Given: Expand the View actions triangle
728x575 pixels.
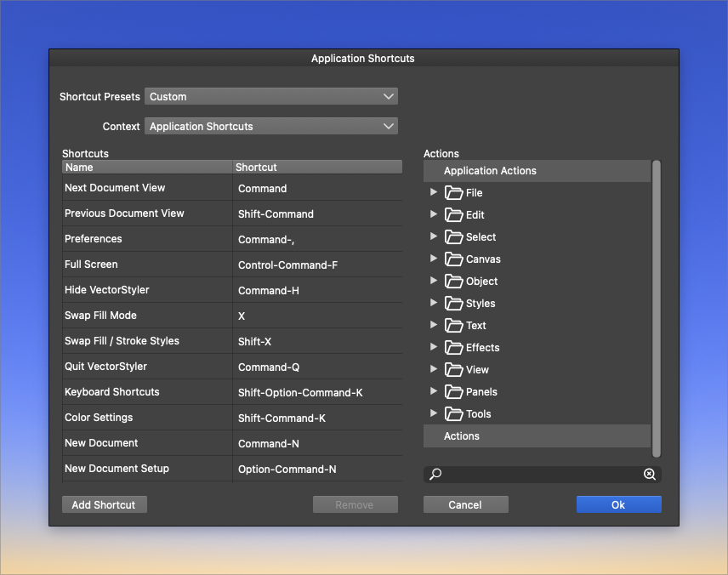Looking at the screenshot, I should tap(434, 369).
